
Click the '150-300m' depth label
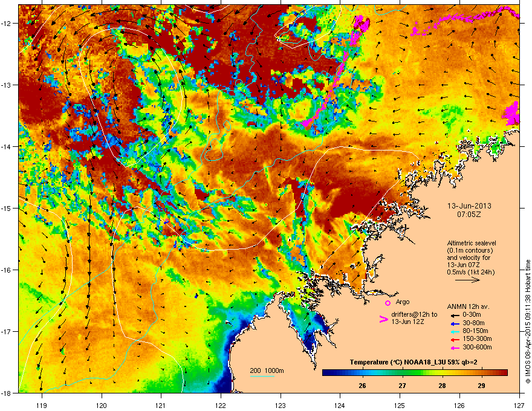point(477,338)
